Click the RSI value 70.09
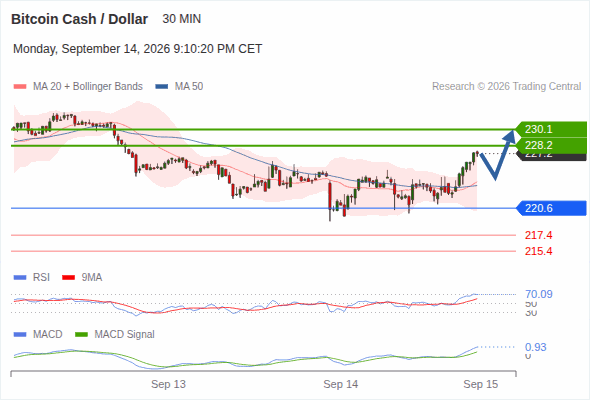Screen dimensions: 590x400 (538, 294)
